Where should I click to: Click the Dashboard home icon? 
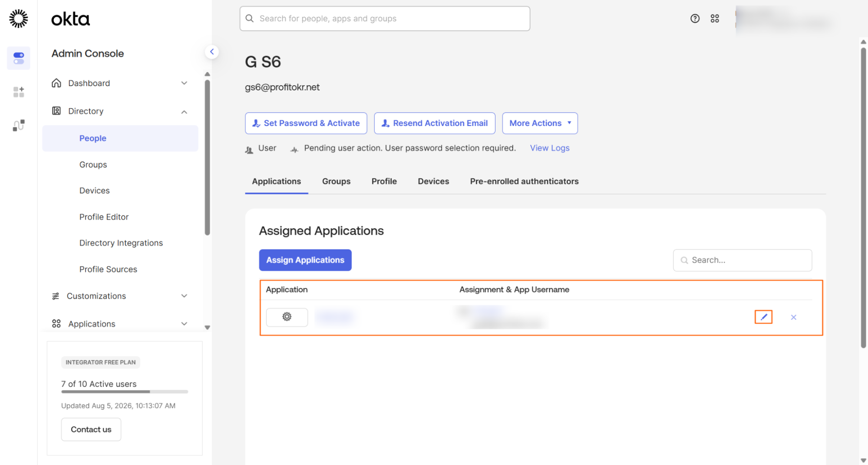(56, 83)
